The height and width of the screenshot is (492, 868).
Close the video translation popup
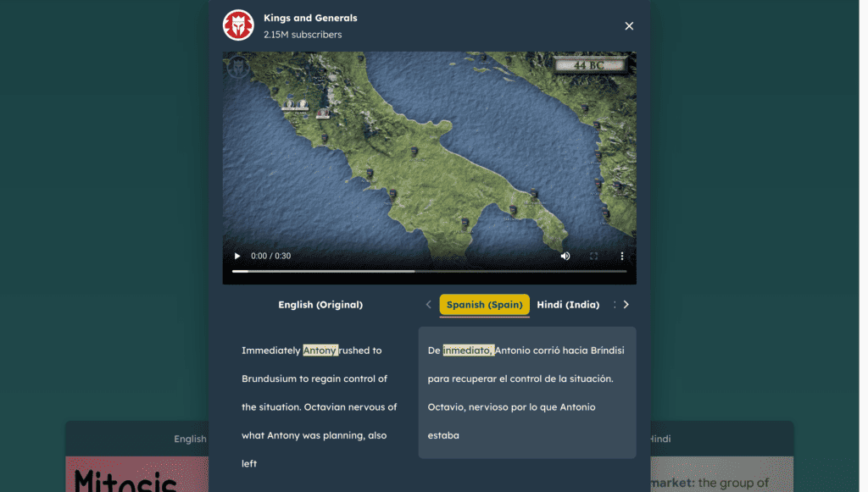tap(629, 26)
